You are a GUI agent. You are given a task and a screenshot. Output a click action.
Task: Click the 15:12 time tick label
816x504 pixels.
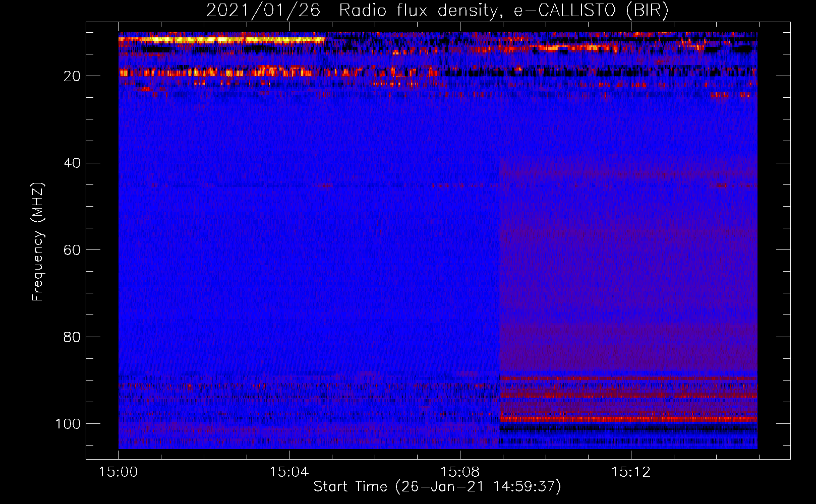coord(631,472)
